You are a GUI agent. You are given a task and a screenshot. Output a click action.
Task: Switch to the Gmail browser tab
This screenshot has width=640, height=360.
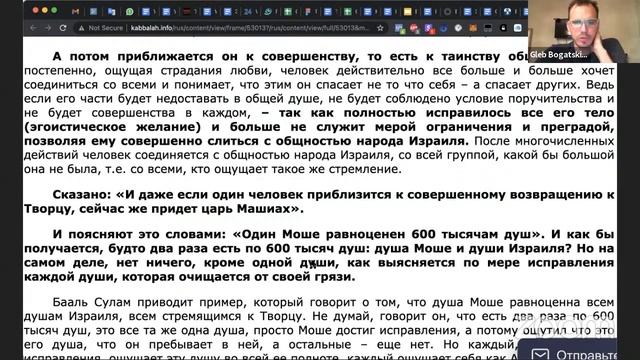tap(76, 11)
